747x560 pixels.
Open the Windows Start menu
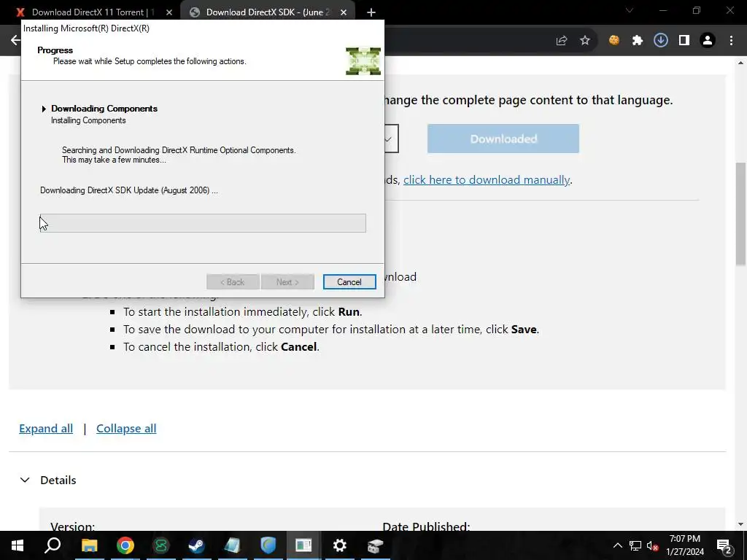tap(18, 545)
